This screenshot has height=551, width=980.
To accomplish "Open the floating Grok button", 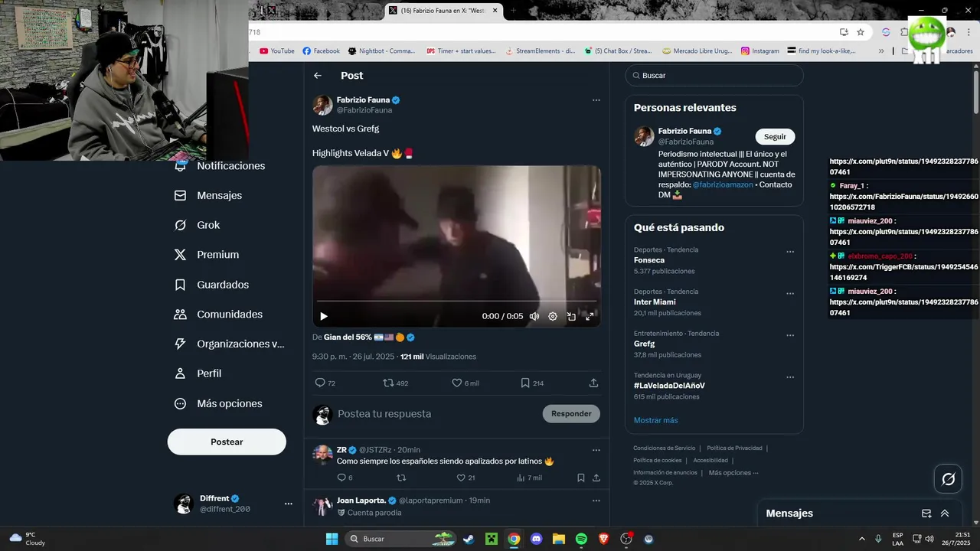I will point(948,479).
